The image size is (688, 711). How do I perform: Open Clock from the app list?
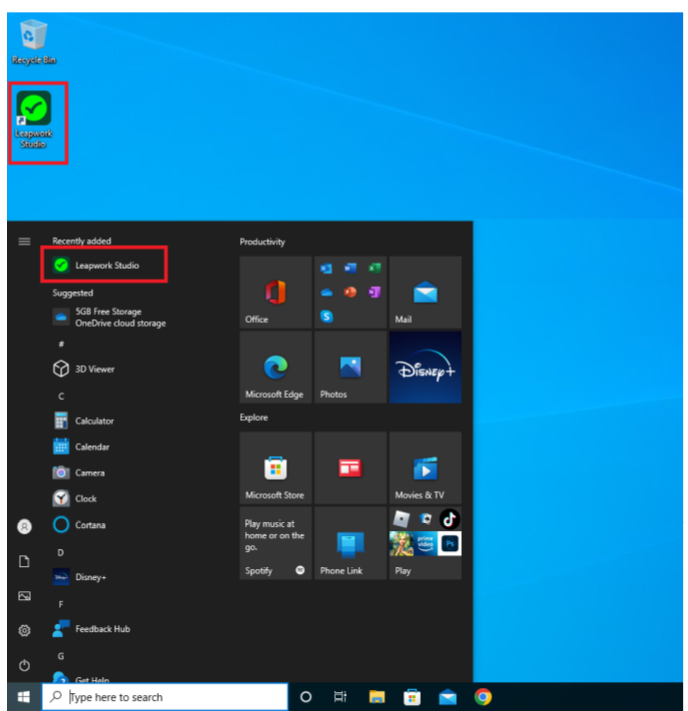click(75, 498)
